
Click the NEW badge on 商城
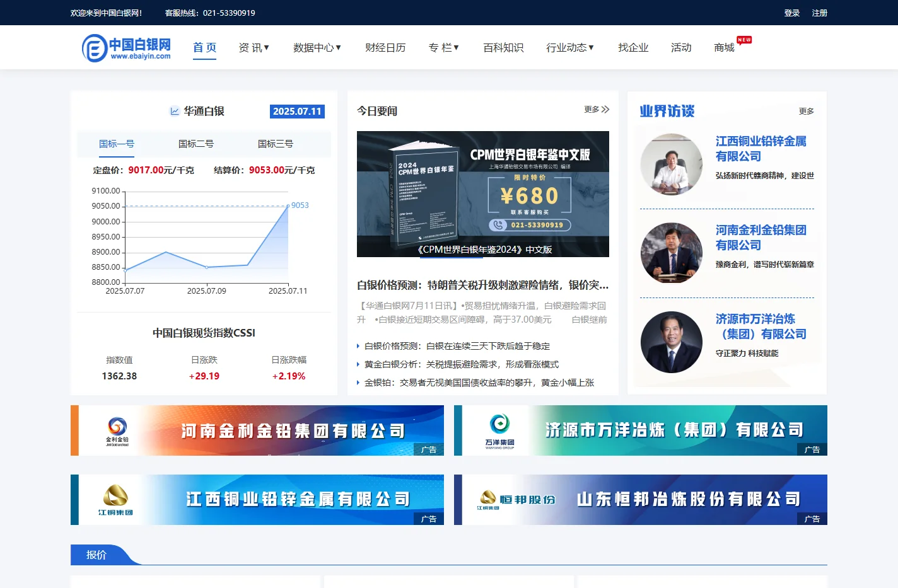coord(744,40)
